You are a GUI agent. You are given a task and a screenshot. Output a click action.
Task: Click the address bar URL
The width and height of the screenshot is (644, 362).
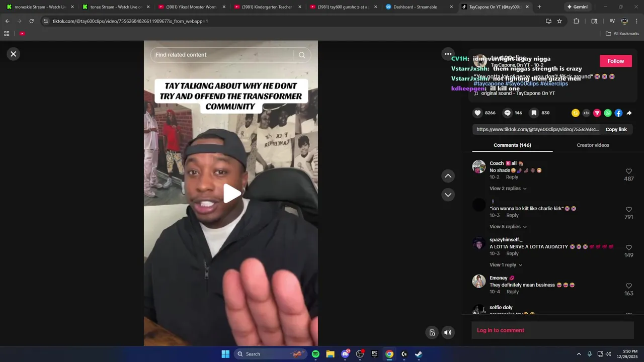tap(130, 21)
